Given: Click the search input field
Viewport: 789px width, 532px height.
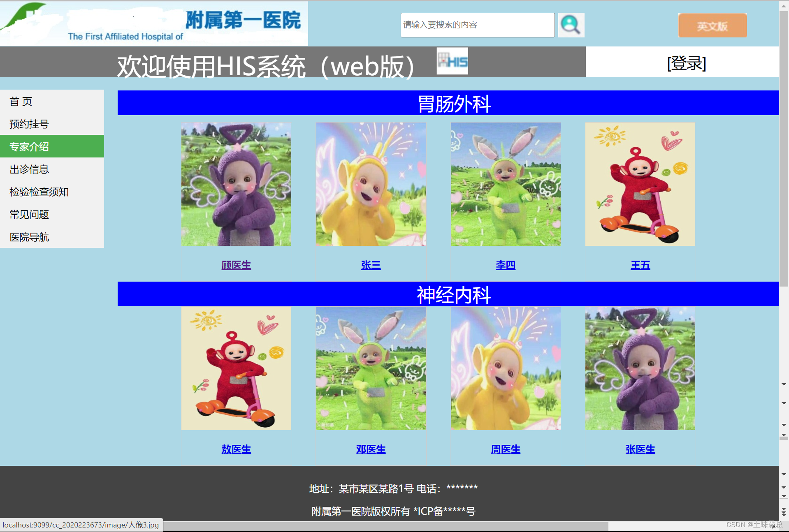Looking at the screenshot, I should (477, 25).
